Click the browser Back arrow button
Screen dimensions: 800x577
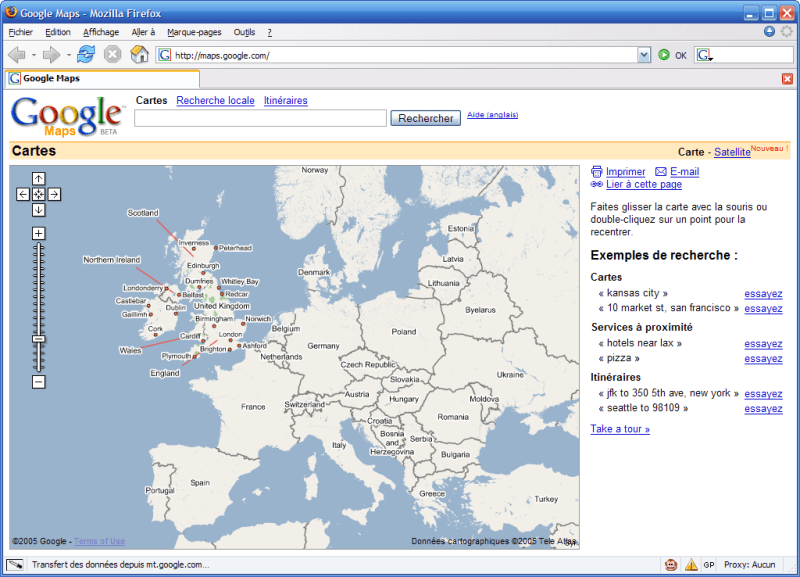[x=17, y=55]
